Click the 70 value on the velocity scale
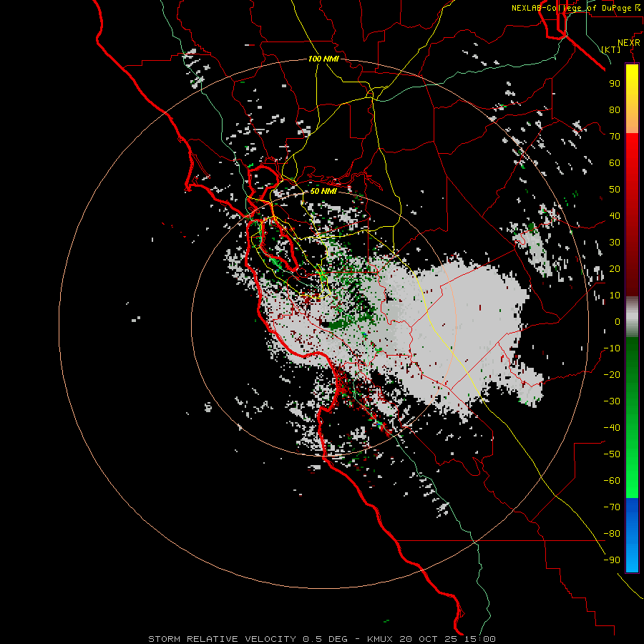The height and width of the screenshot is (644, 644). pyautogui.click(x=615, y=137)
